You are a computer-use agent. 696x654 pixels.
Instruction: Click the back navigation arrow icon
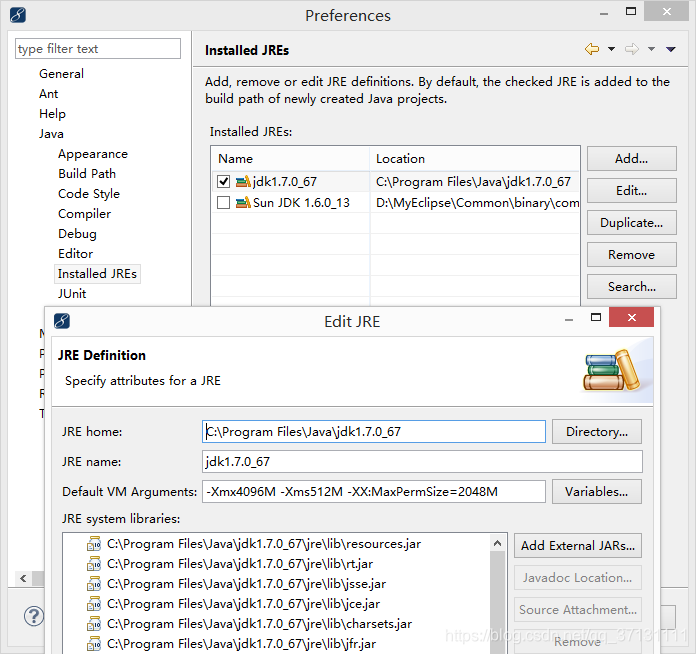pos(592,49)
